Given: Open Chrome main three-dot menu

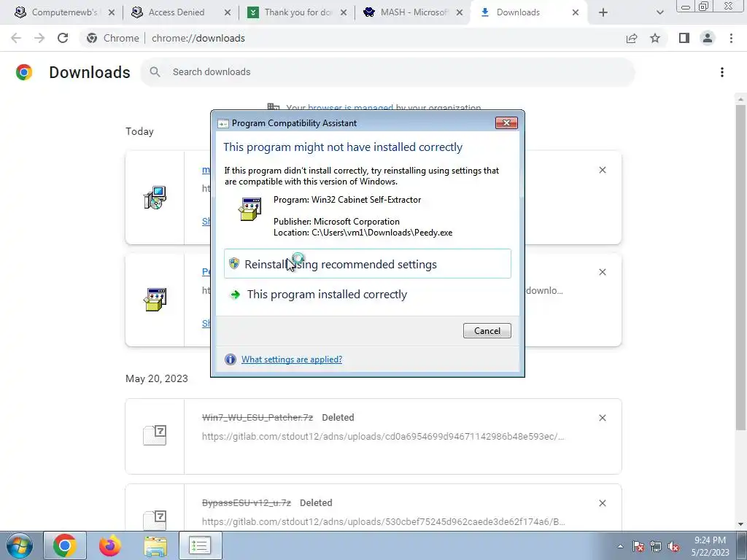Looking at the screenshot, I should click(x=731, y=38).
